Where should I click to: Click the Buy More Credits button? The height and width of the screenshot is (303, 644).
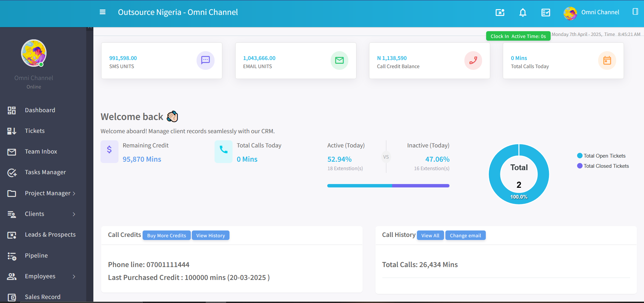[x=166, y=236]
